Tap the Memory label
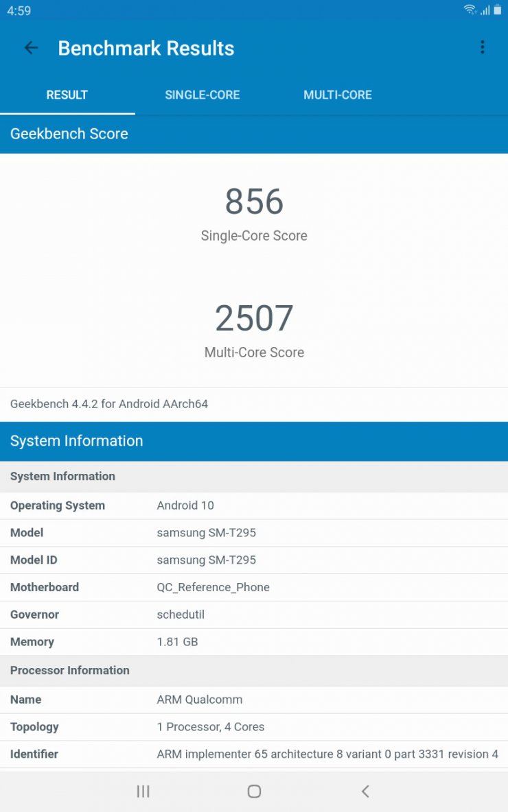Image resolution: width=508 pixels, height=812 pixels. [32, 642]
